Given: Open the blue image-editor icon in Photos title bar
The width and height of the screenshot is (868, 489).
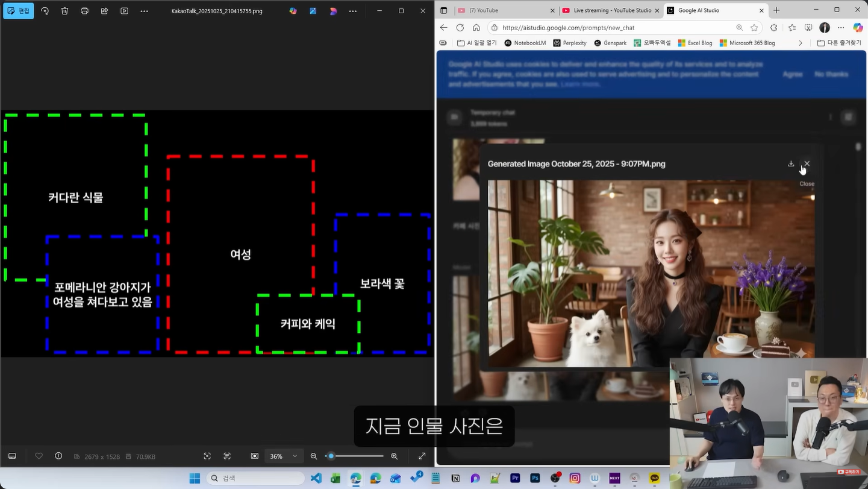Looking at the screenshot, I should point(313,11).
